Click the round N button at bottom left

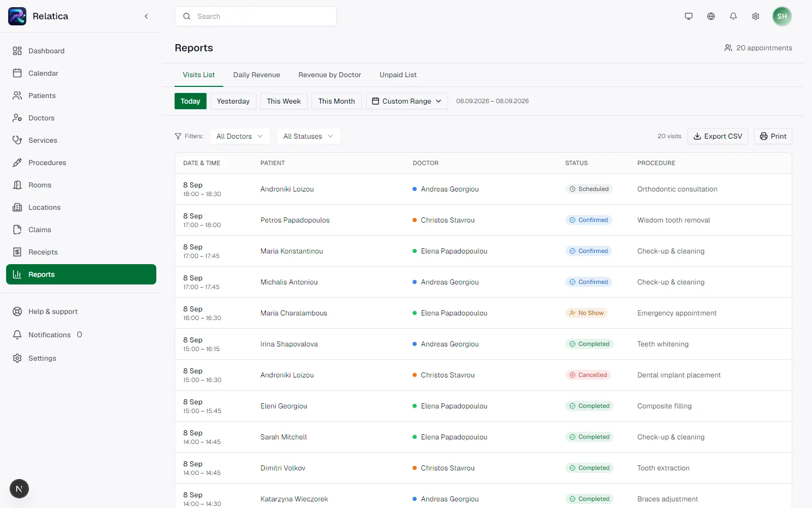(19, 489)
